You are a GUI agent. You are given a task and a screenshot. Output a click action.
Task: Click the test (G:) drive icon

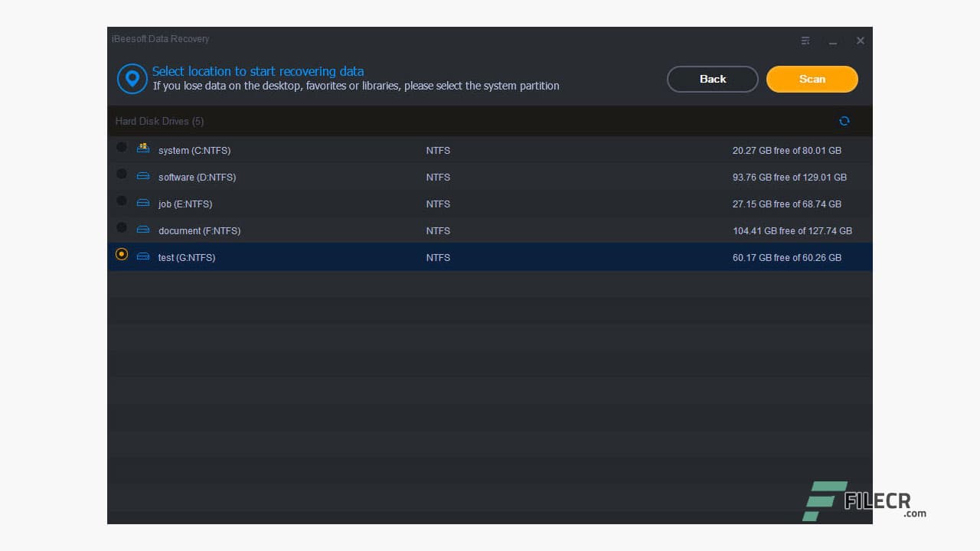coord(143,256)
